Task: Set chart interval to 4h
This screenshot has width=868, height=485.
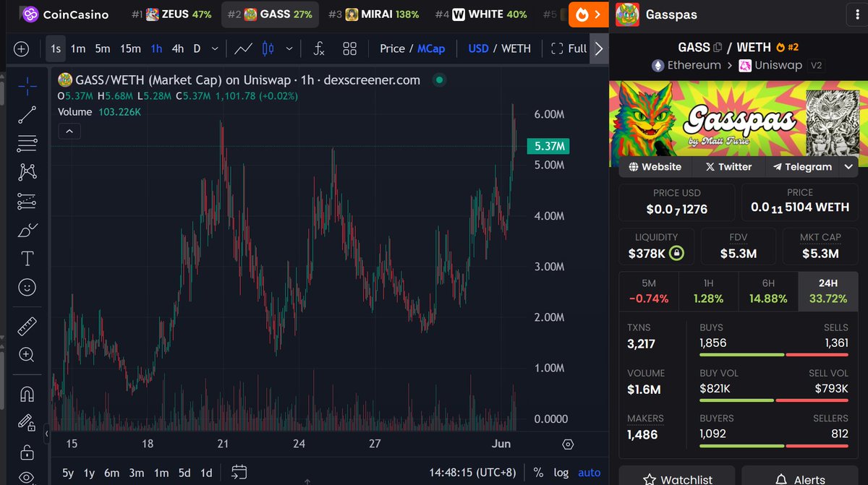Action: click(178, 49)
